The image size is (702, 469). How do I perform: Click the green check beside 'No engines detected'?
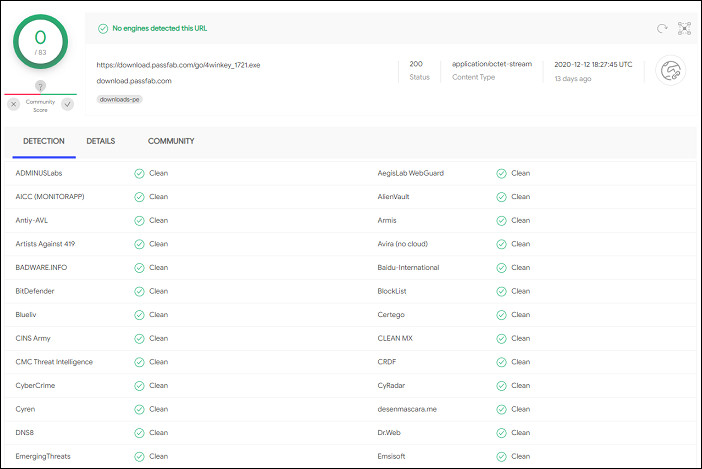click(x=103, y=29)
